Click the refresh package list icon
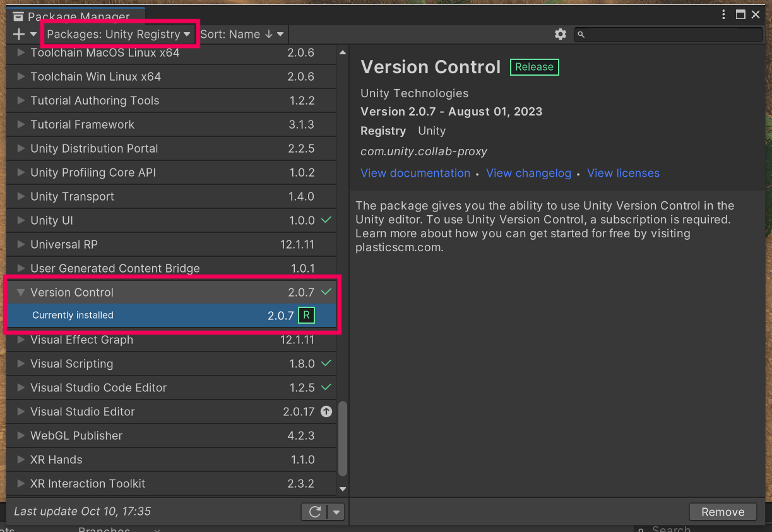The image size is (772, 532). click(314, 512)
